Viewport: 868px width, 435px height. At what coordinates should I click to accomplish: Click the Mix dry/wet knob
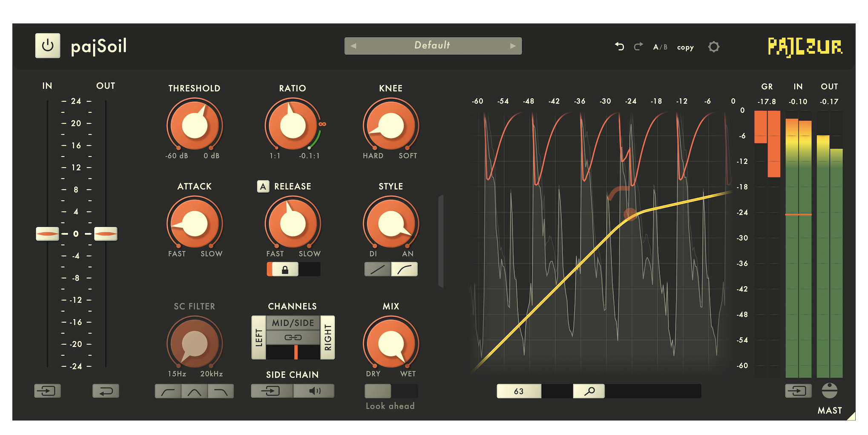tap(391, 343)
